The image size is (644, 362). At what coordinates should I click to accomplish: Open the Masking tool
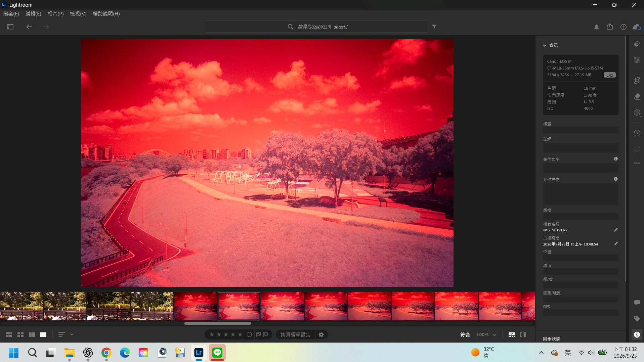click(x=637, y=113)
